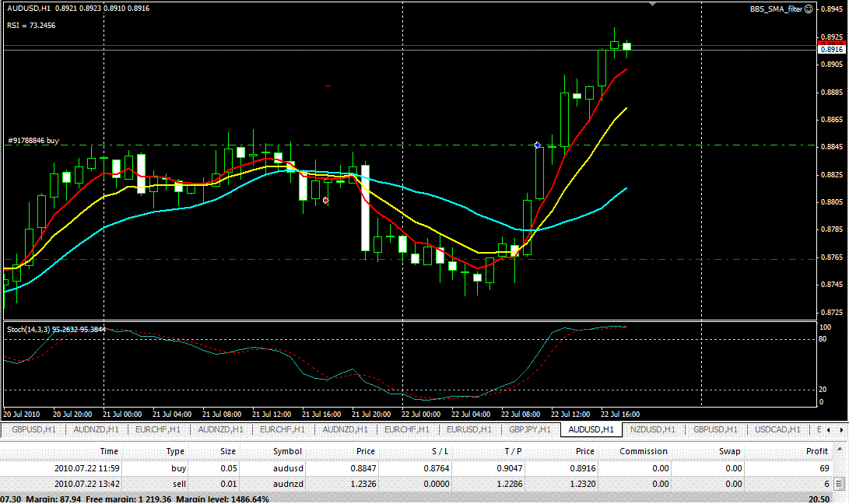Screen dimensions: 849x504
Task: Open the GBPJPY,H1 chart tab
Action: pyautogui.click(x=531, y=429)
